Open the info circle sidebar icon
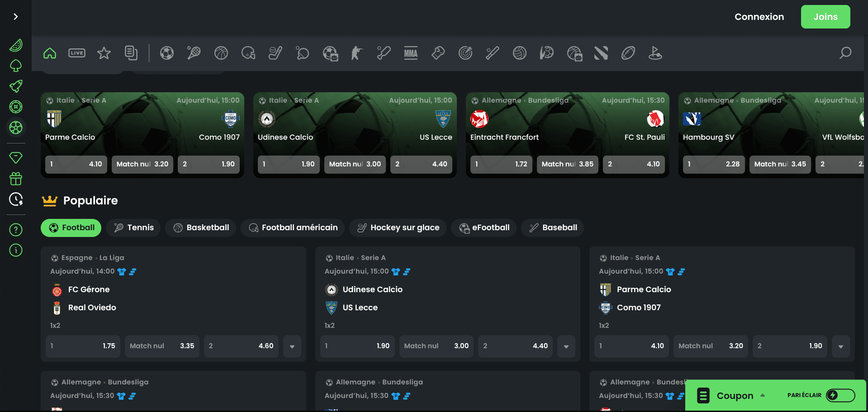The image size is (868, 412). coord(16,250)
